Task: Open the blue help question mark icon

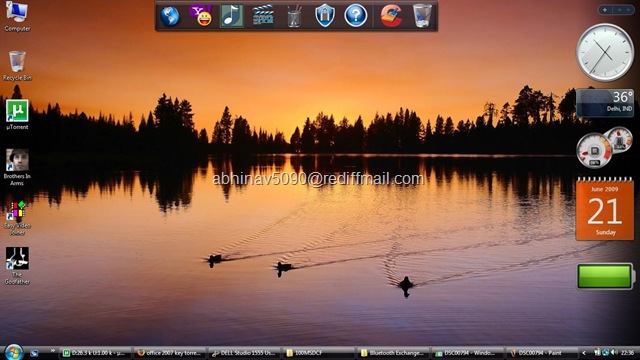Action: click(x=356, y=16)
